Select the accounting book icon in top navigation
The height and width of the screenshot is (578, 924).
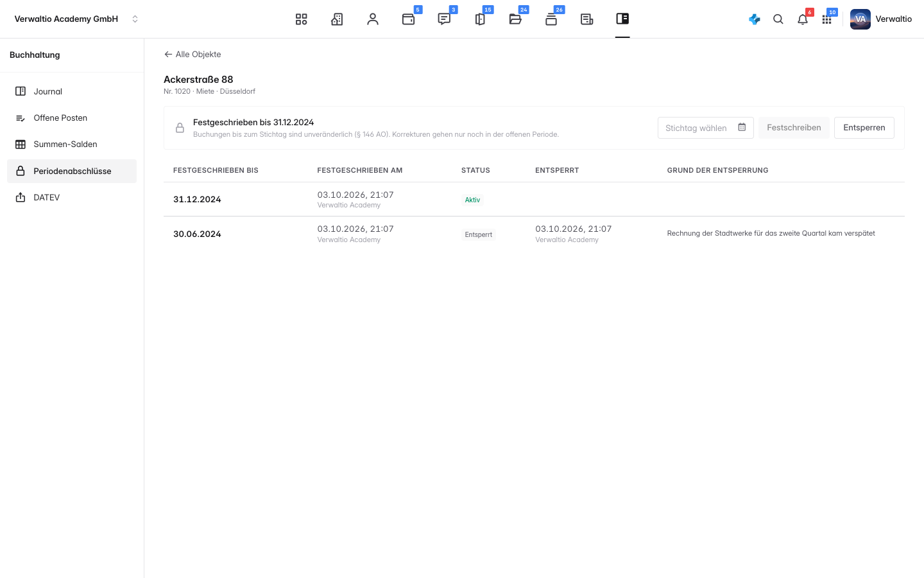tap(622, 19)
